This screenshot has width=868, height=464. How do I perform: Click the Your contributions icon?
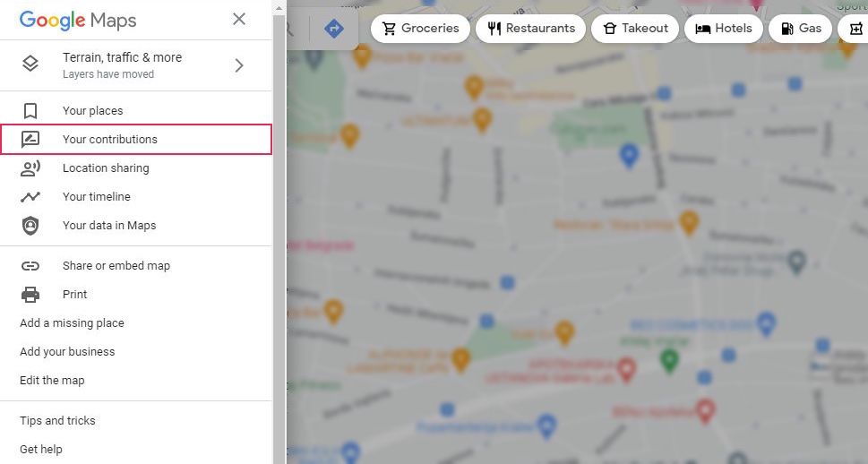[30, 140]
